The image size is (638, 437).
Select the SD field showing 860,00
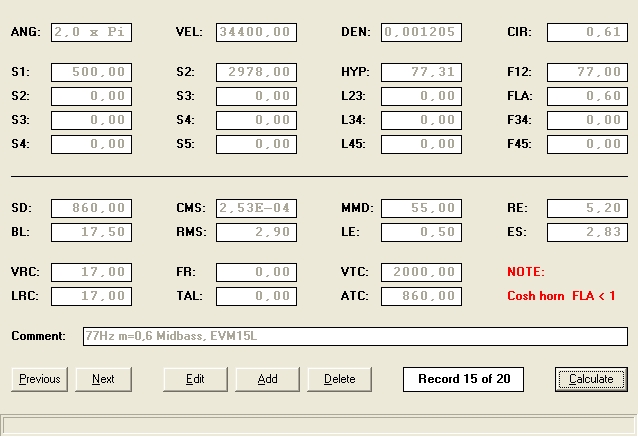point(91,208)
